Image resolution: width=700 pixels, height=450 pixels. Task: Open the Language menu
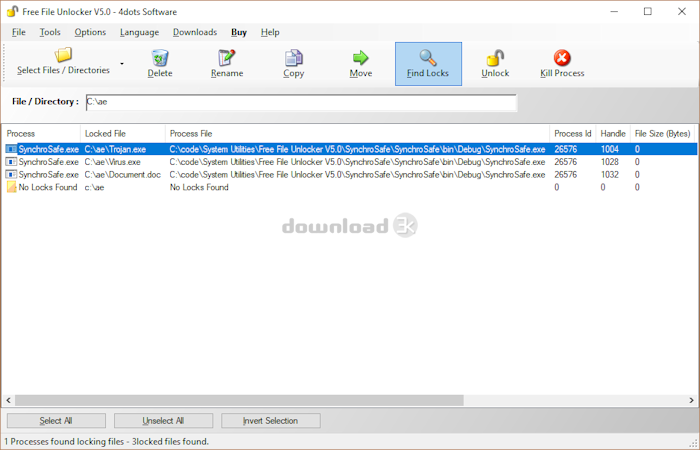[139, 32]
